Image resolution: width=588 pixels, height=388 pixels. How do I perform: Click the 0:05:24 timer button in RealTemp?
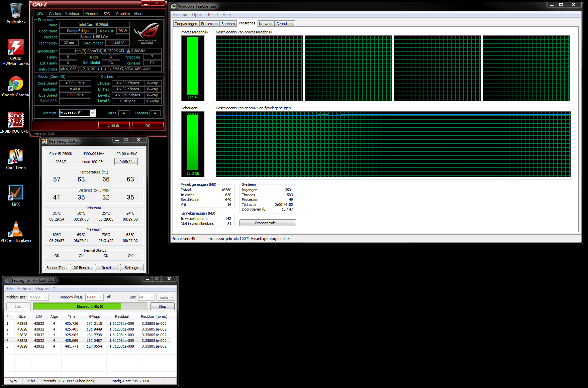pyautogui.click(x=126, y=162)
